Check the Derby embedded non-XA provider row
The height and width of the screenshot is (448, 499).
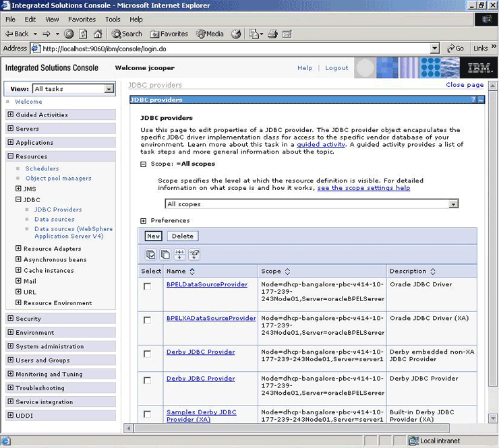(x=148, y=354)
